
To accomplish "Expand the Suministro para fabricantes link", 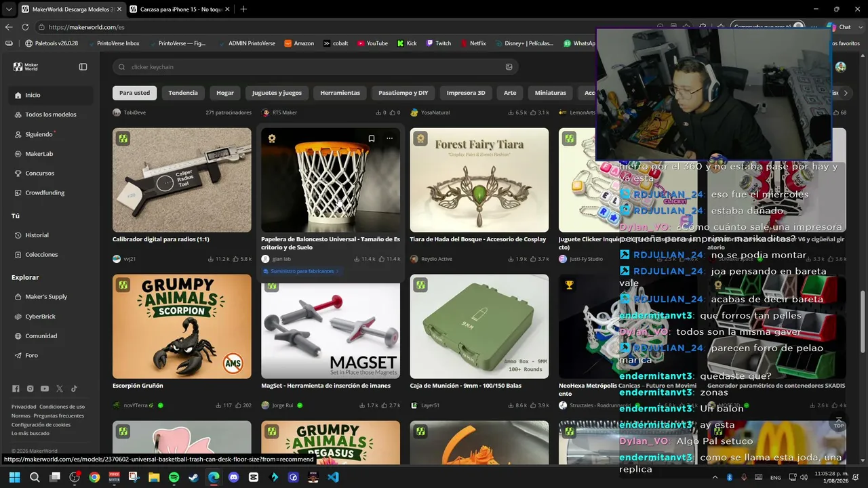I will [300, 271].
